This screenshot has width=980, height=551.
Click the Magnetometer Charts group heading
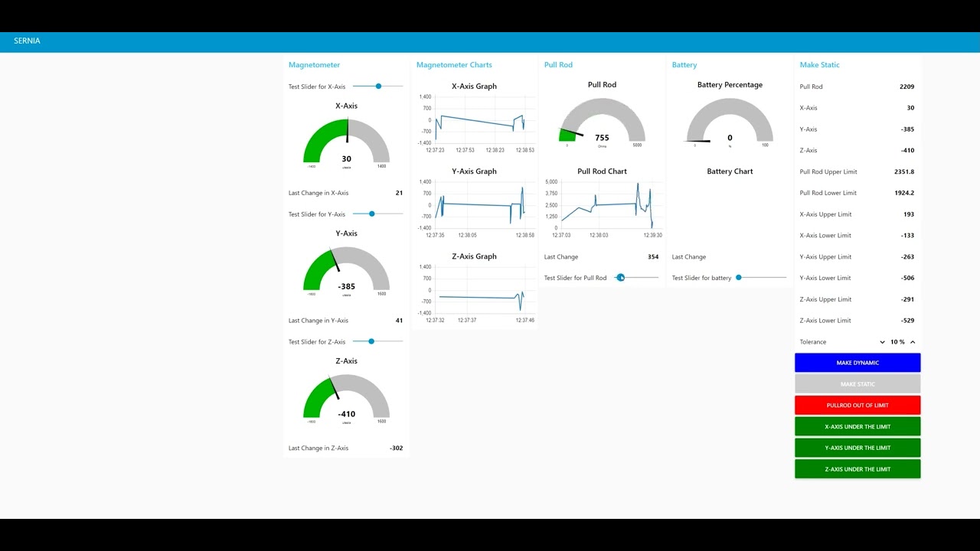(454, 65)
